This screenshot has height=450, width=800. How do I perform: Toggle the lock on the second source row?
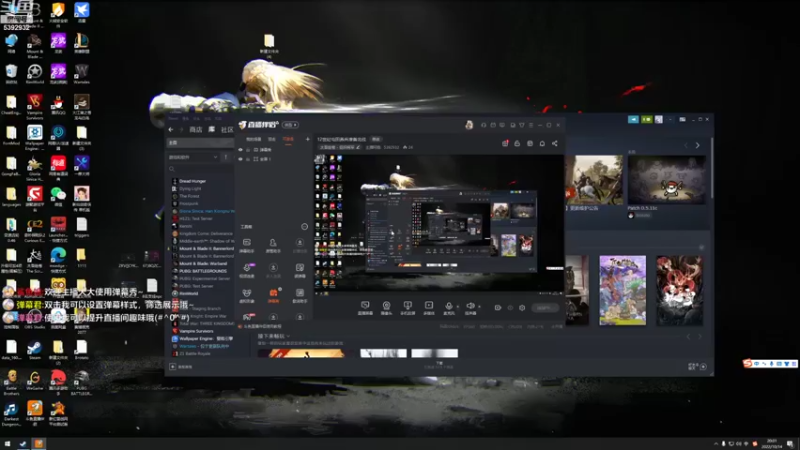(x=248, y=159)
